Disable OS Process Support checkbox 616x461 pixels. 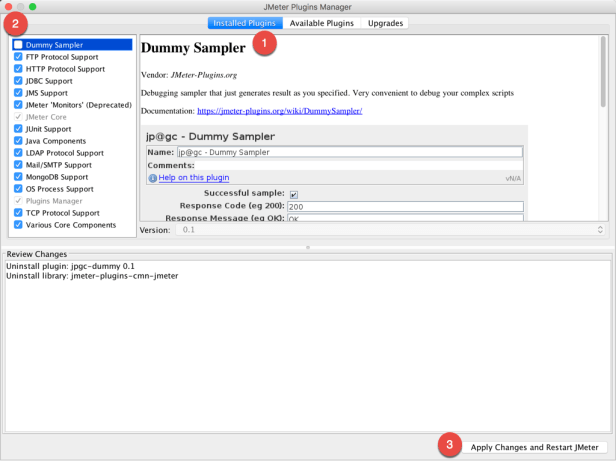pos(18,189)
